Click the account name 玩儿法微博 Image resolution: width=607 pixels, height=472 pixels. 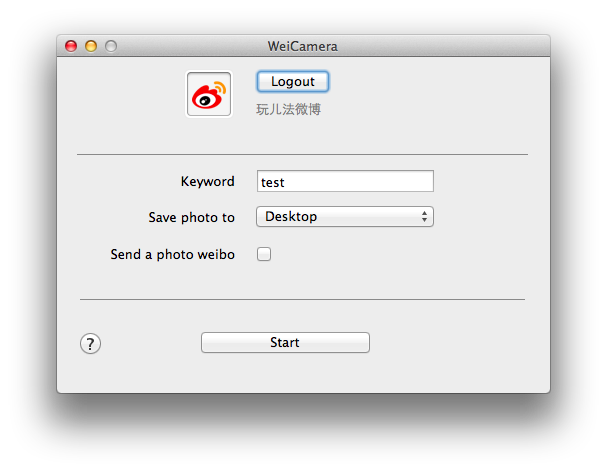288,109
